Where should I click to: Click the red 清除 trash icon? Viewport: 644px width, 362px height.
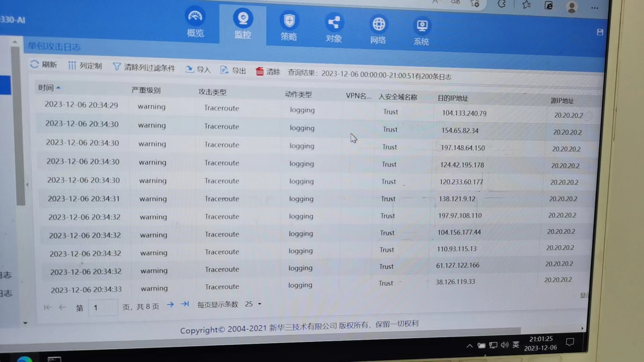point(259,71)
